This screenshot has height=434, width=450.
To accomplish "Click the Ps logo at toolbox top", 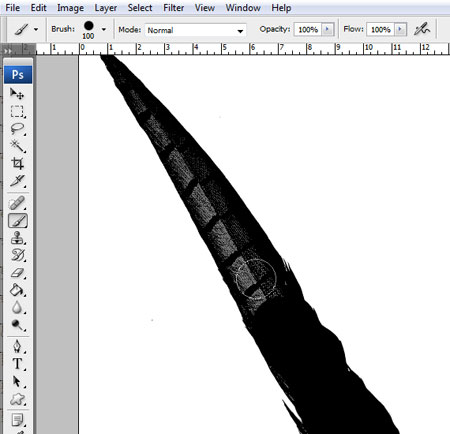I will coord(18,74).
